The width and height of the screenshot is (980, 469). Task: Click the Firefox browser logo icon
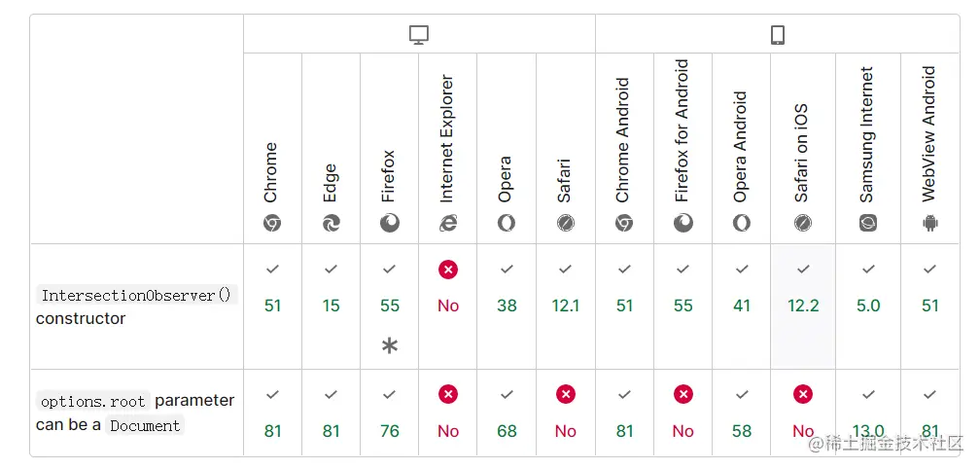click(390, 223)
